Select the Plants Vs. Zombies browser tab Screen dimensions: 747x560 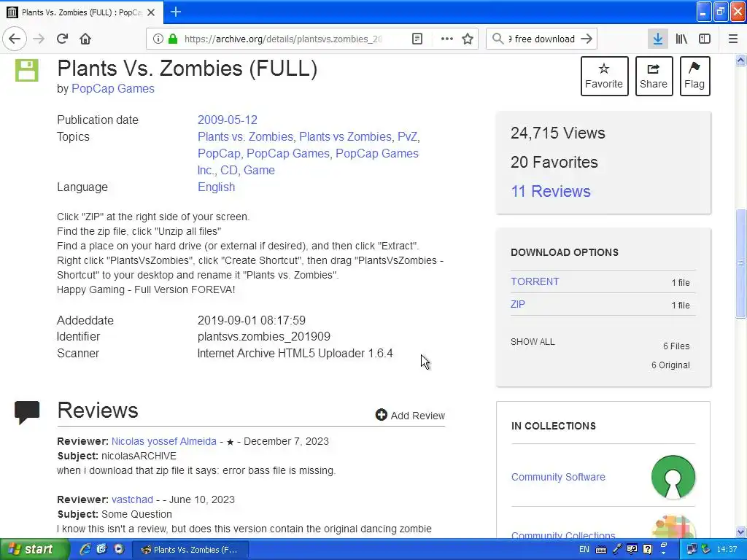coord(82,12)
